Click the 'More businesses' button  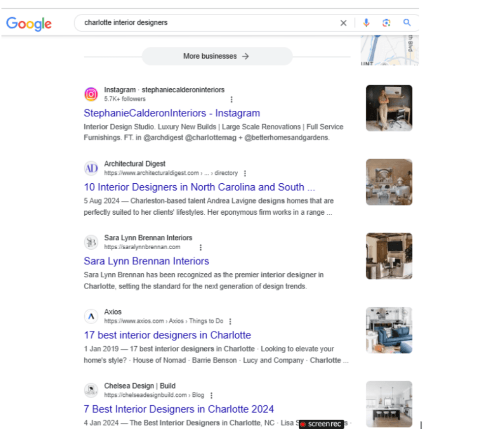pyautogui.click(x=217, y=56)
